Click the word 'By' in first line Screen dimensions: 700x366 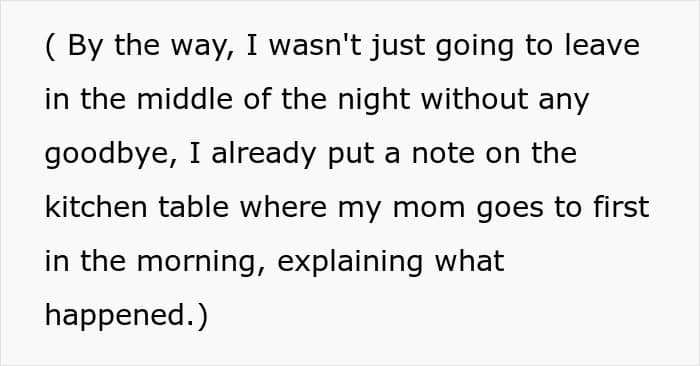(85, 47)
